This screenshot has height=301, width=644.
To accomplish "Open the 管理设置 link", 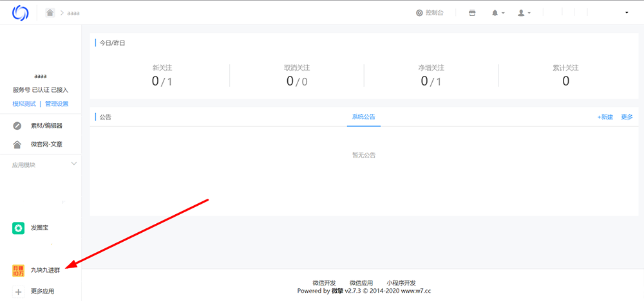I will pyautogui.click(x=57, y=104).
